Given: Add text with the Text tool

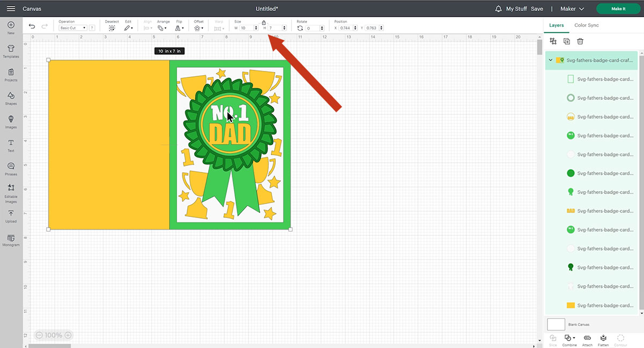Looking at the screenshot, I should 11,145.
